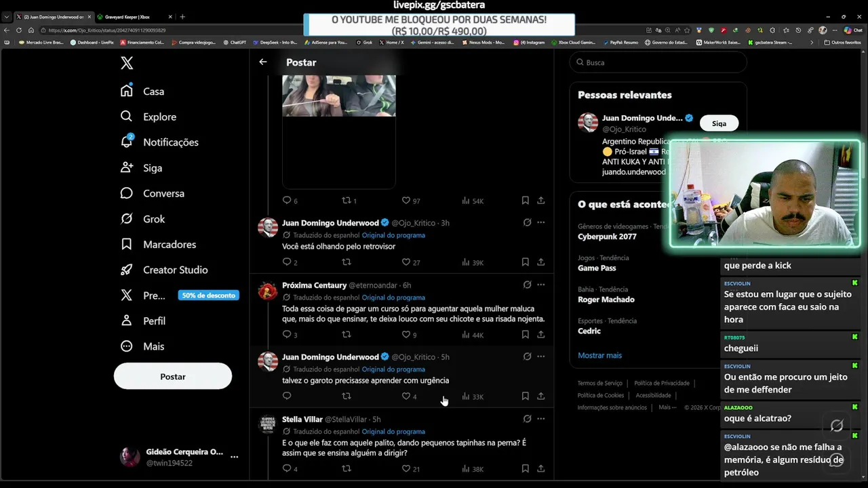This screenshot has width=868, height=488.
Task: Open the video thumbnail in the top post
Action: click(338, 96)
